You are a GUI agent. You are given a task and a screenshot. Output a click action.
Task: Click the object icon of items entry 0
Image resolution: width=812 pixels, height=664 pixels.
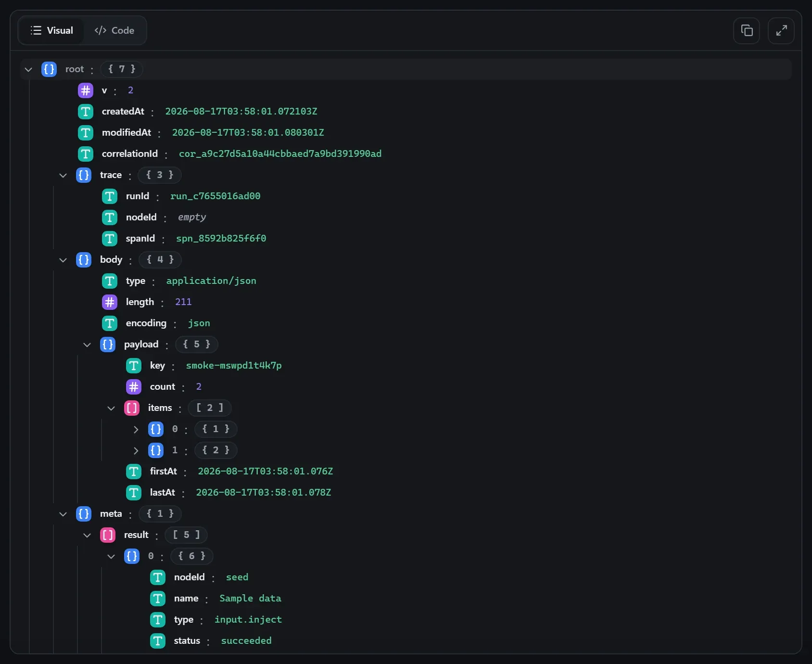coord(156,429)
